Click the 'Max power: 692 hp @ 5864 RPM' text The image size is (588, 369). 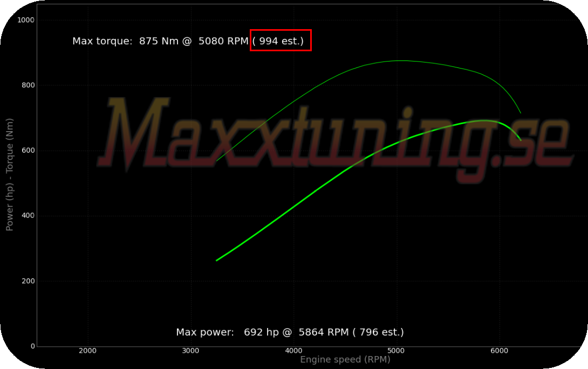(263, 332)
